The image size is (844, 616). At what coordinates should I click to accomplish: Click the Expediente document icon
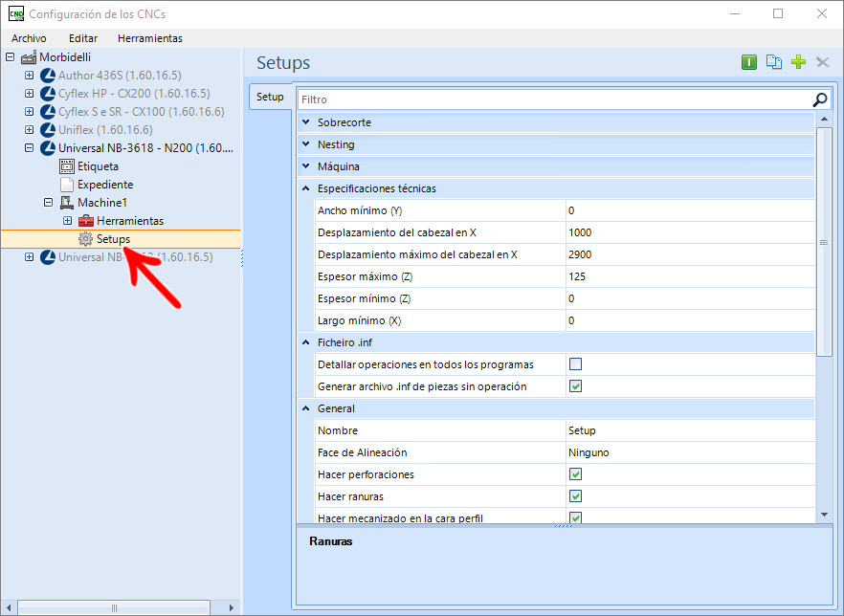click(x=67, y=185)
